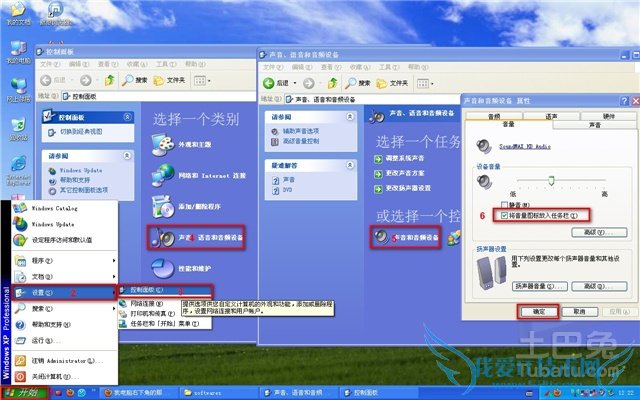This screenshot has height=400, width=640.
Task: Open 添加/删除程序 category icon
Action: (x=163, y=207)
